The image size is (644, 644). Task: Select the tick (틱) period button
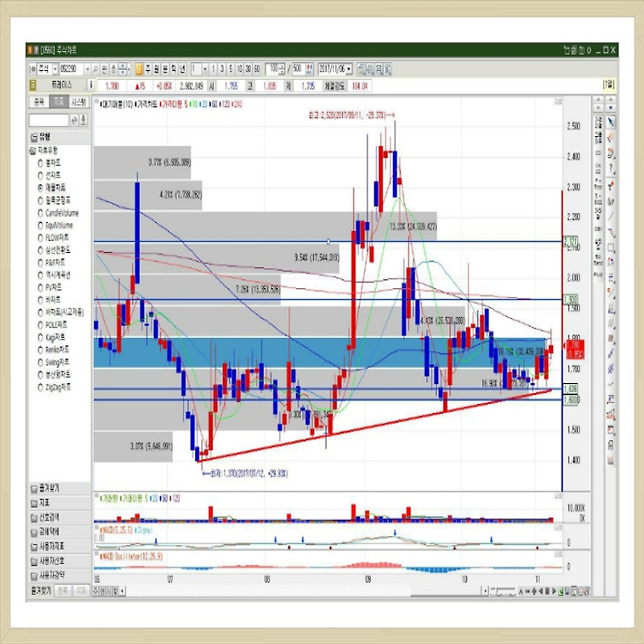(x=174, y=69)
